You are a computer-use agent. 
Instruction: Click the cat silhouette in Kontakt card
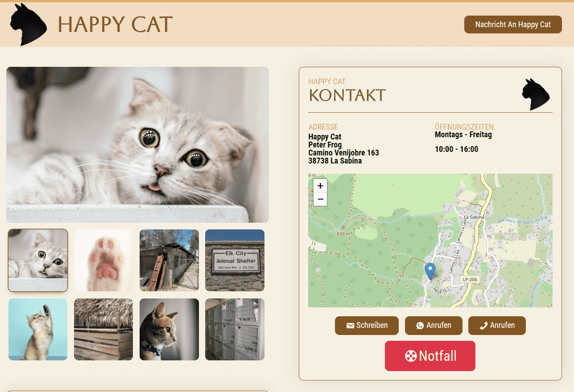[x=536, y=94]
